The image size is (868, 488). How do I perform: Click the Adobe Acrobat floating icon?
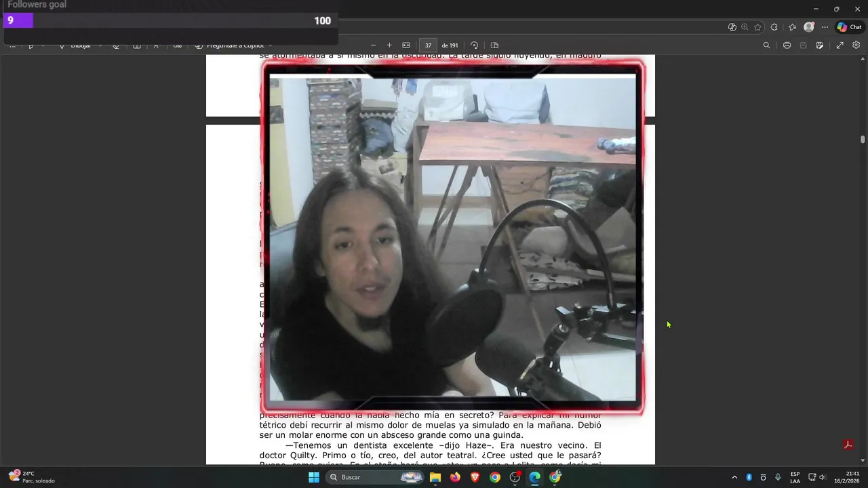848,445
